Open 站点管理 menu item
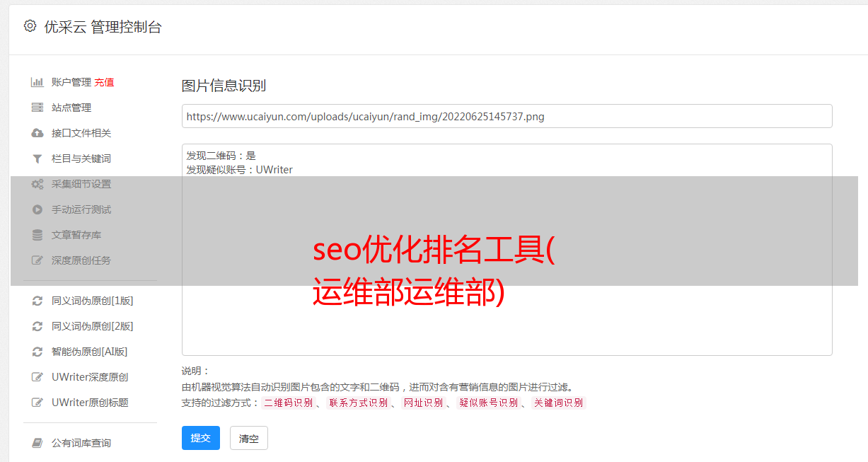Screen dimensions: 868x462 tap(71, 108)
